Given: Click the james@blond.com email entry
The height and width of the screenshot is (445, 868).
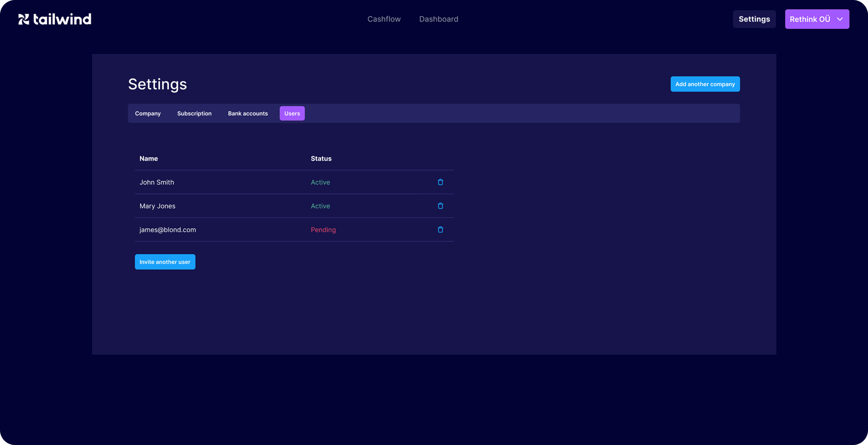Looking at the screenshot, I should [167, 230].
